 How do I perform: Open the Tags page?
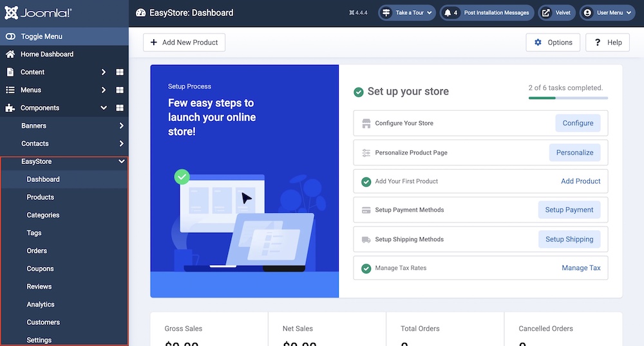[34, 233]
